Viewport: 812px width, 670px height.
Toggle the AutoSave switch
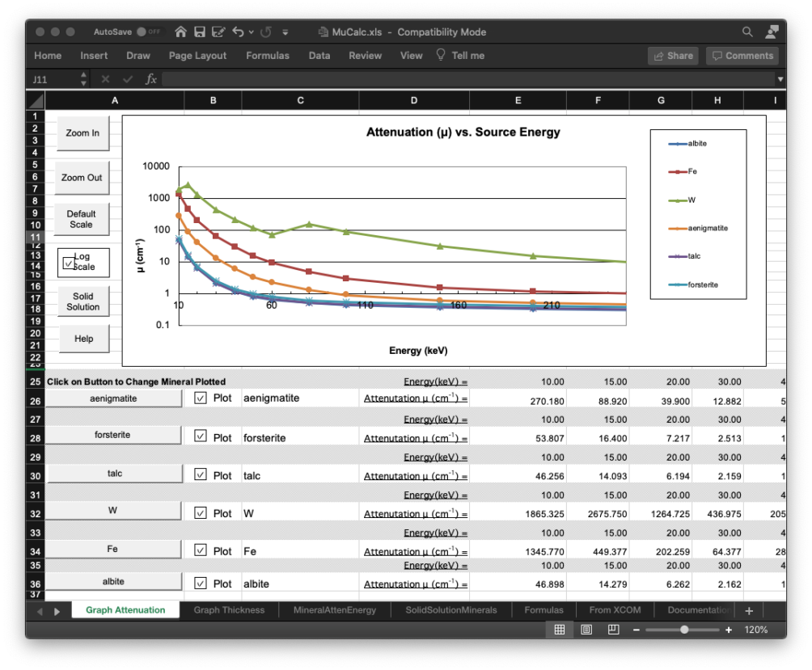(x=149, y=32)
